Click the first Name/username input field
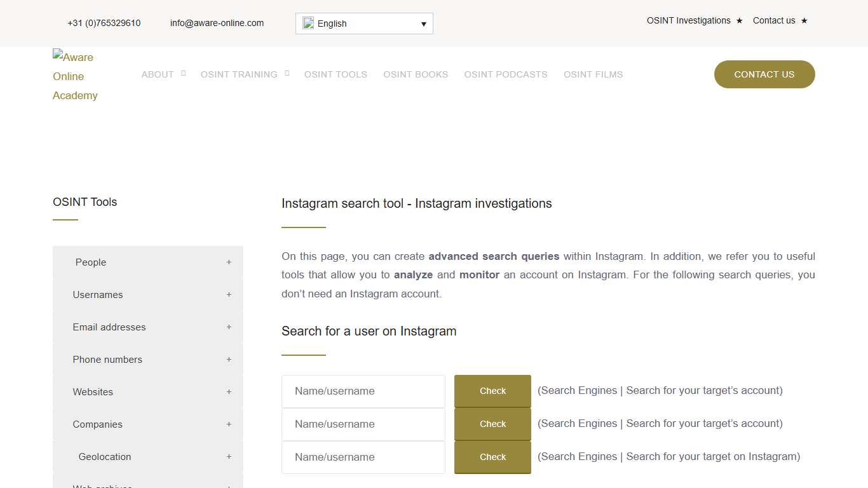 tap(363, 391)
